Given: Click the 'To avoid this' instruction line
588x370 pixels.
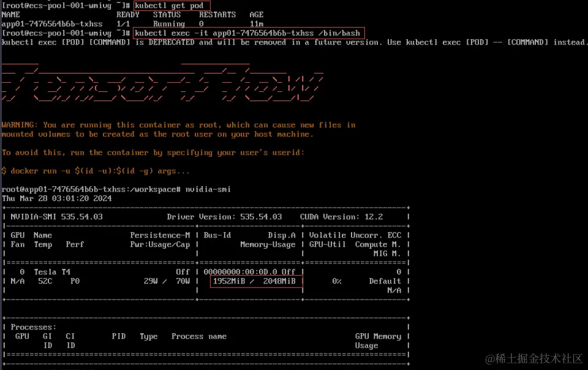Looking at the screenshot, I should 153,153.
